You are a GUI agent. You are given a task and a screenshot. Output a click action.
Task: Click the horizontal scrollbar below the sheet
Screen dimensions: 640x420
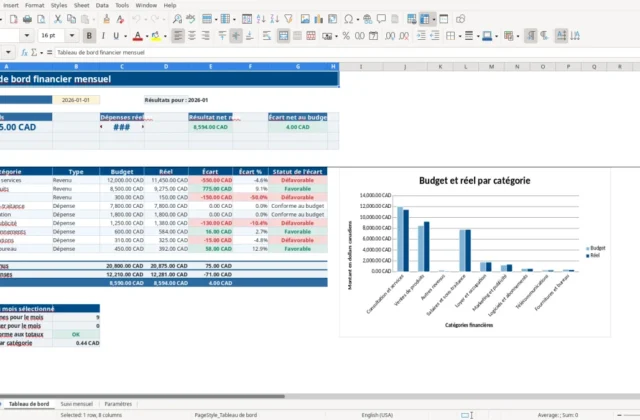[x=142, y=396]
